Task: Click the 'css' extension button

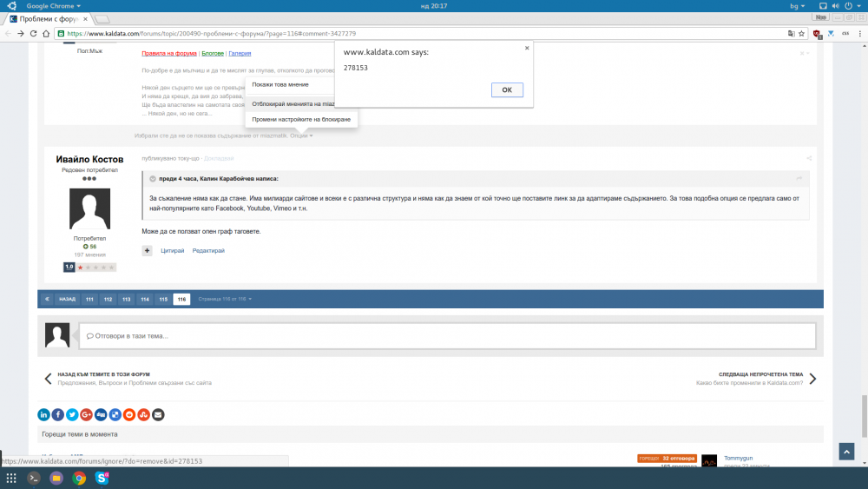Action: click(x=845, y=33)
